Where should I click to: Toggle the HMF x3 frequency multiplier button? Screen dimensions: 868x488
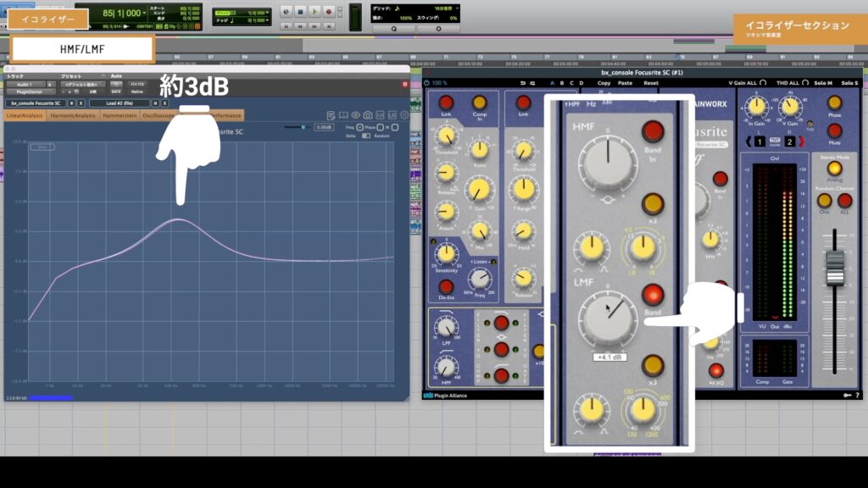(x=653, y=204)
